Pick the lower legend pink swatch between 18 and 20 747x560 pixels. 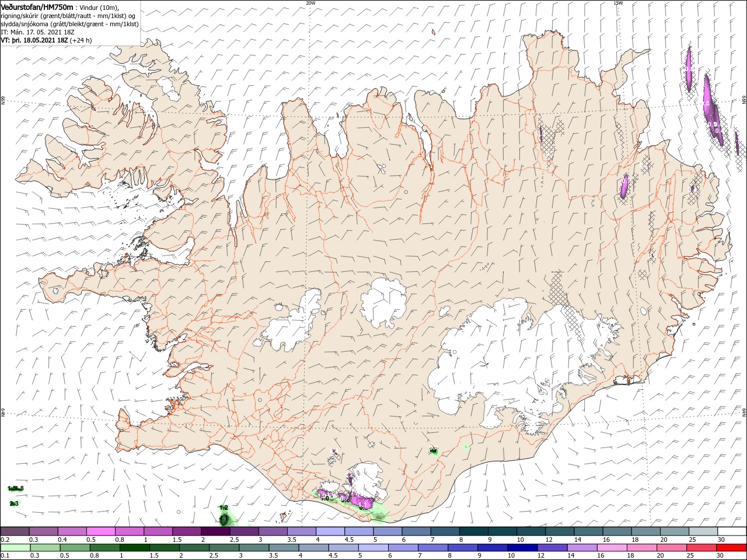641,548
